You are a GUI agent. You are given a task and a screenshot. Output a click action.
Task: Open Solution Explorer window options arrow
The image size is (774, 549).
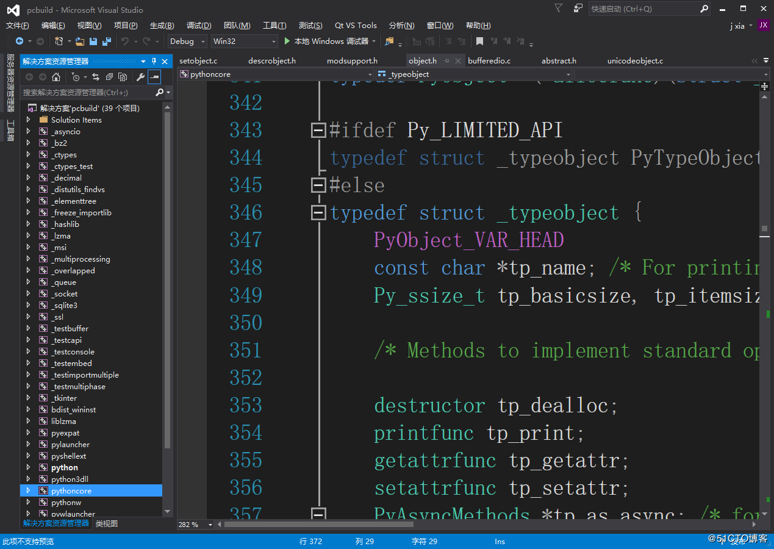point(143,61)
